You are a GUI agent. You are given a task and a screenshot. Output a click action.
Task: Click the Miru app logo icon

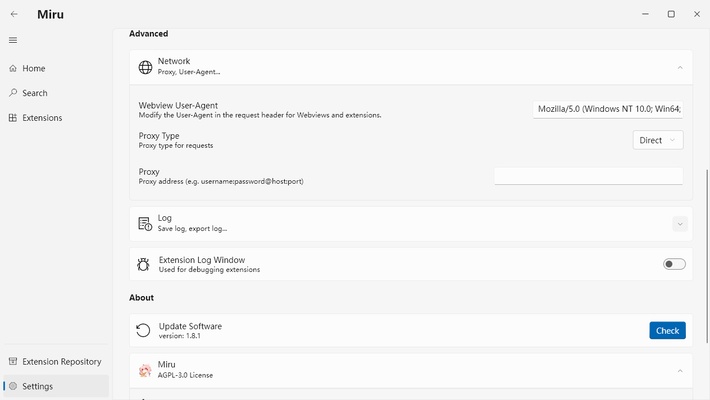145,371
